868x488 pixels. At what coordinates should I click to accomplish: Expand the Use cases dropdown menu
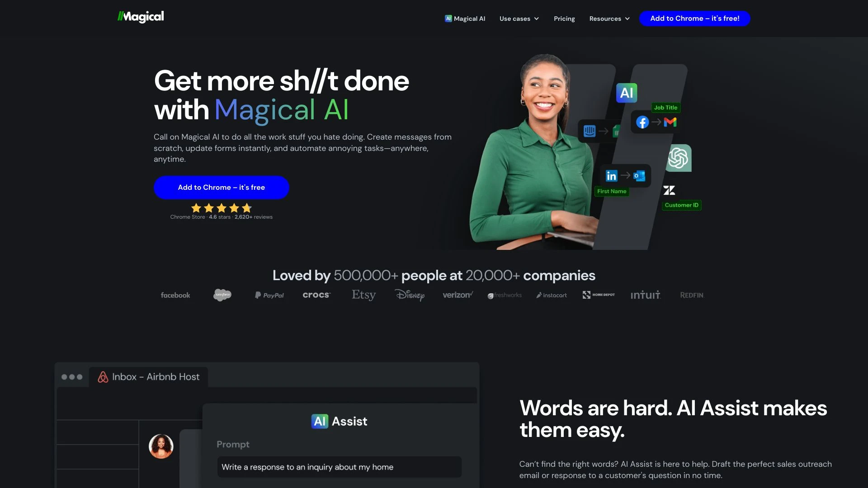(x=519, y=19)
